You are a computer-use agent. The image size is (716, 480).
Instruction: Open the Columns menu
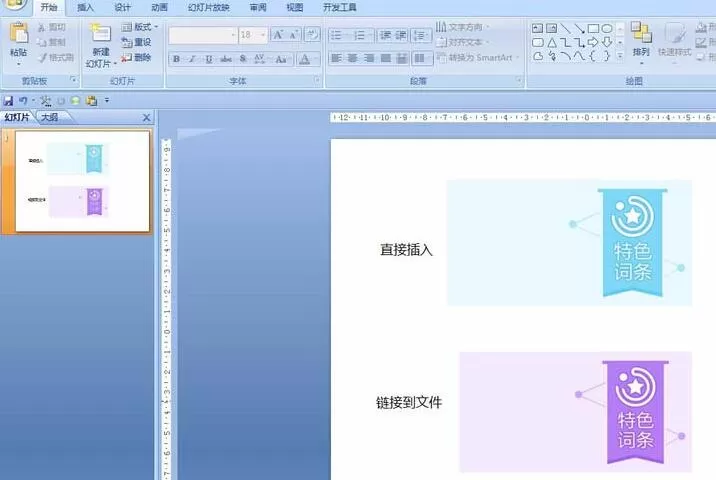[421, 58]
